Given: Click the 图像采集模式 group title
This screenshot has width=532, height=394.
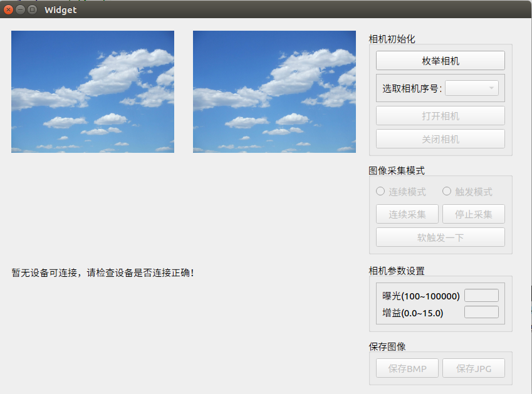Looking at the screenshot, I should (x=397, y=170).
